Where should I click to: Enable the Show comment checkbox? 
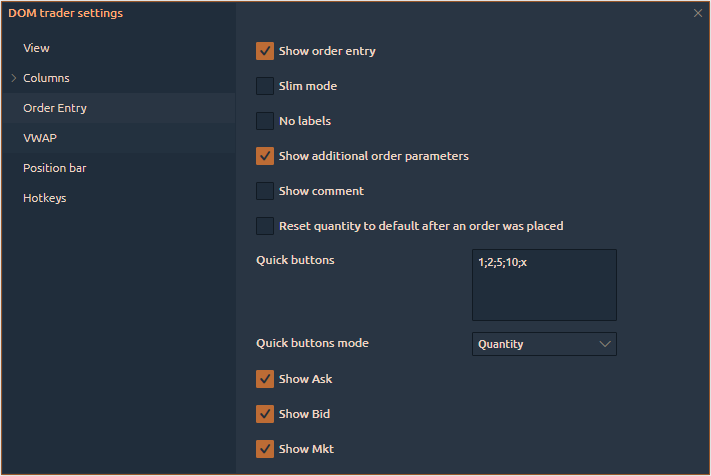[265, 191]
